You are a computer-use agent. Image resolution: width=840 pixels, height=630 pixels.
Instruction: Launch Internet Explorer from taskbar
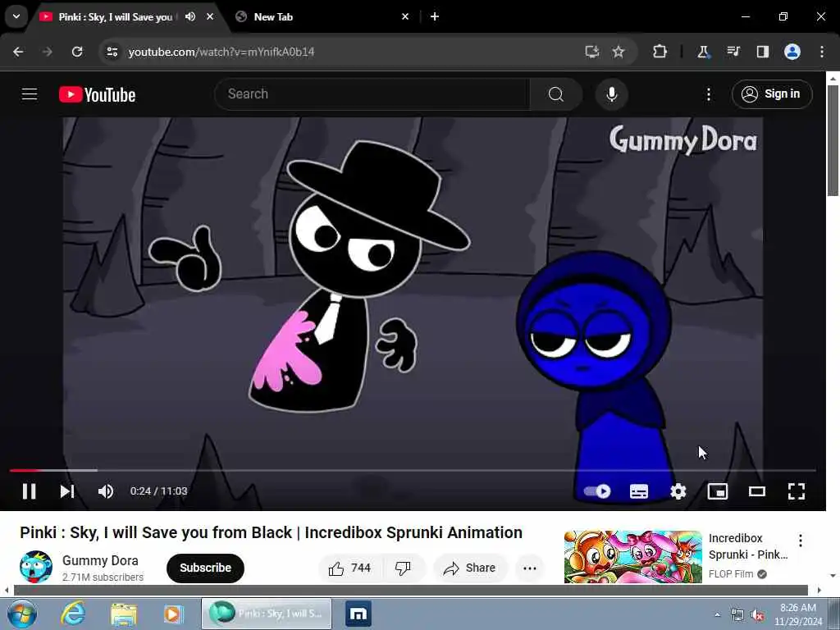[73, 614]
